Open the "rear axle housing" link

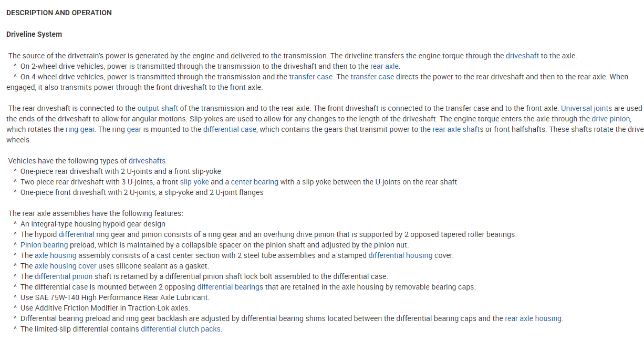coord(533,318)
